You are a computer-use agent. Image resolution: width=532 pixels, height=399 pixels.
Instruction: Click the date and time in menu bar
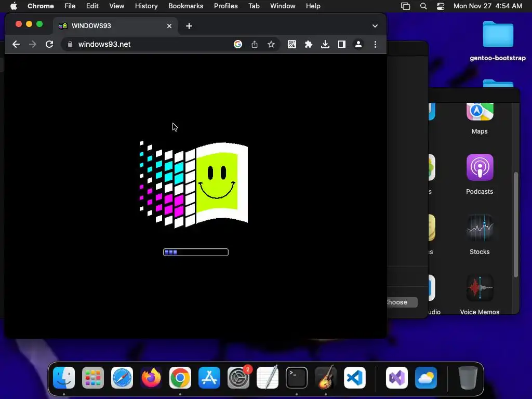pos(487,6)
